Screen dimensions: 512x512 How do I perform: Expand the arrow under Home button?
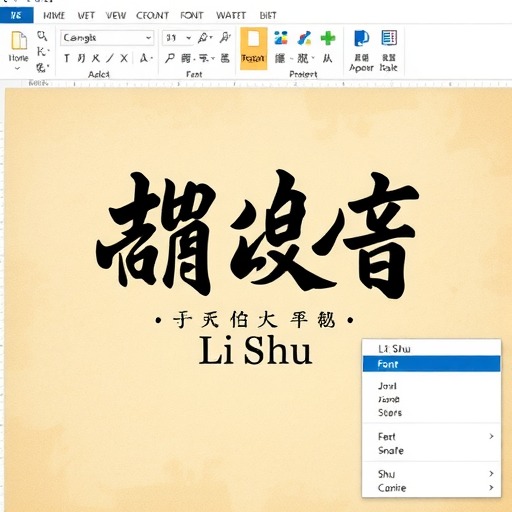(x=18, y=68)
